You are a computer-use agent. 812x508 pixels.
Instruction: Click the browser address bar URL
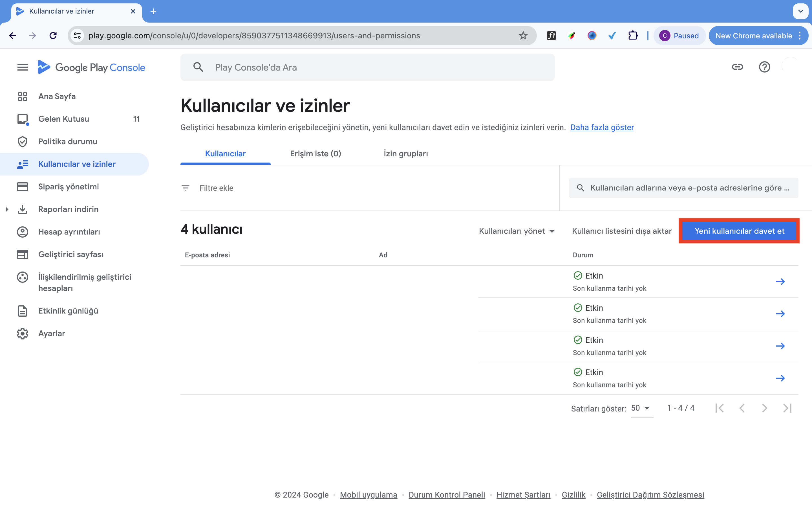point(254,36)
